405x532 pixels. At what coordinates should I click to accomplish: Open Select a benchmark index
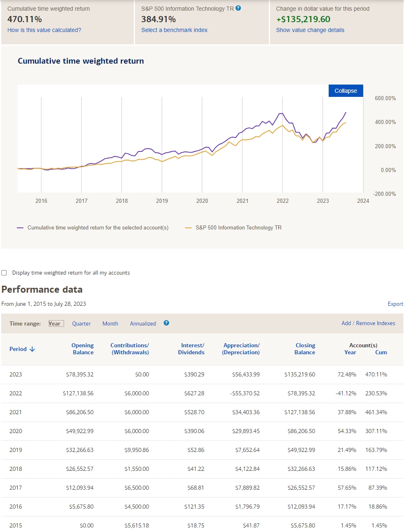(x=174, y=30)
